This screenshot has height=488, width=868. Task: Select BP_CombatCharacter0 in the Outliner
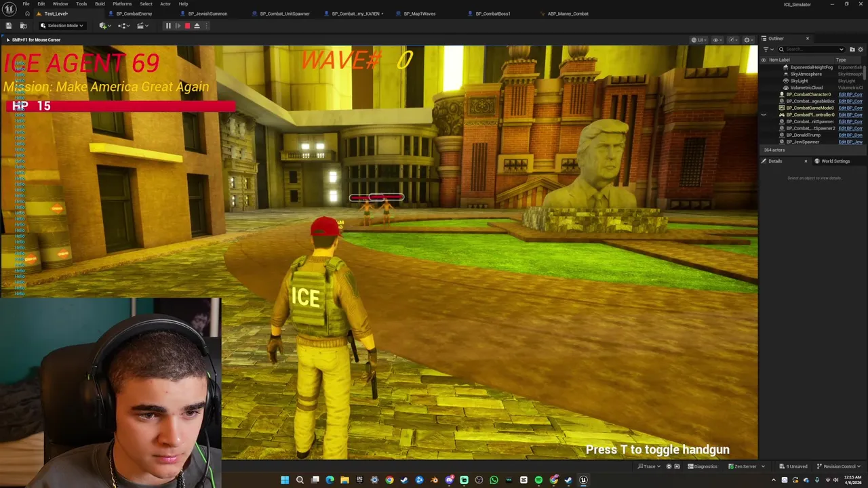(808, 94)
